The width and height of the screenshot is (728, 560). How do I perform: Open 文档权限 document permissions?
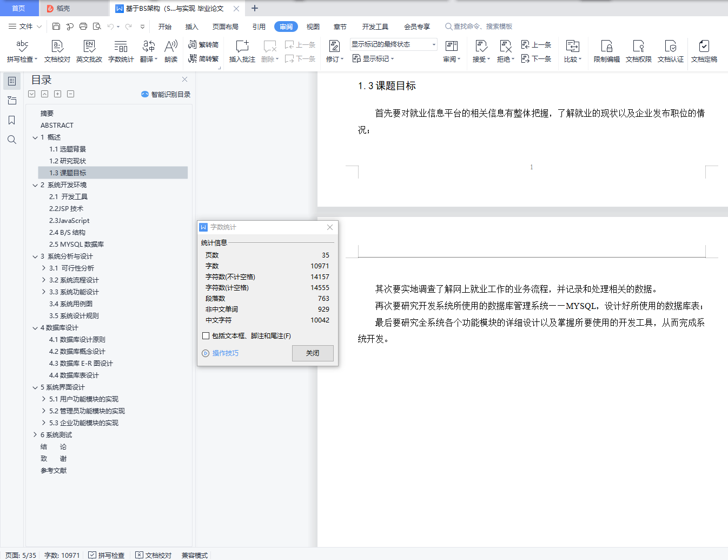pos(639,51)
